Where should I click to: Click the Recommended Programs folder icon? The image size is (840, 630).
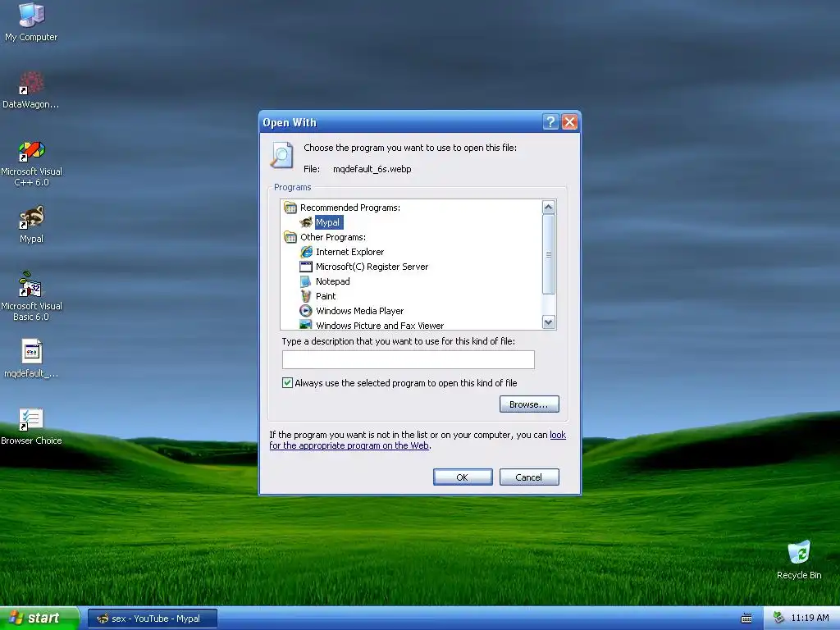point(290,208)
